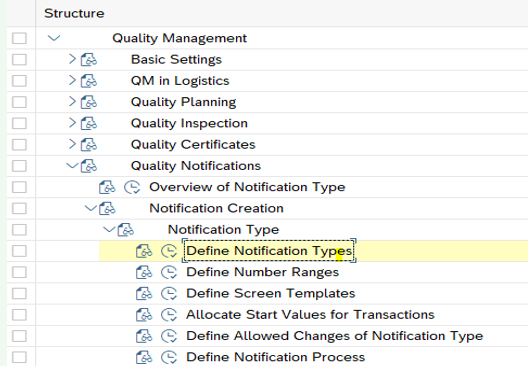Open the documentation icon for Define Screen Templates
The image size is (528, 366).
144,294
